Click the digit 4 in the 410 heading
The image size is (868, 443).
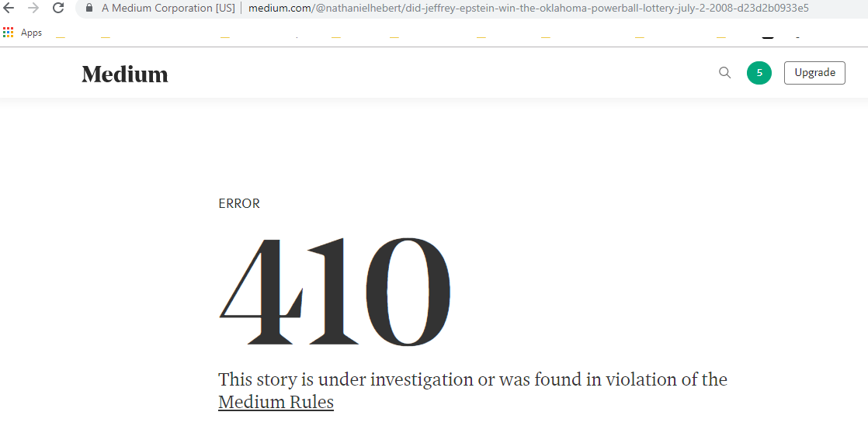click(262, 292)
